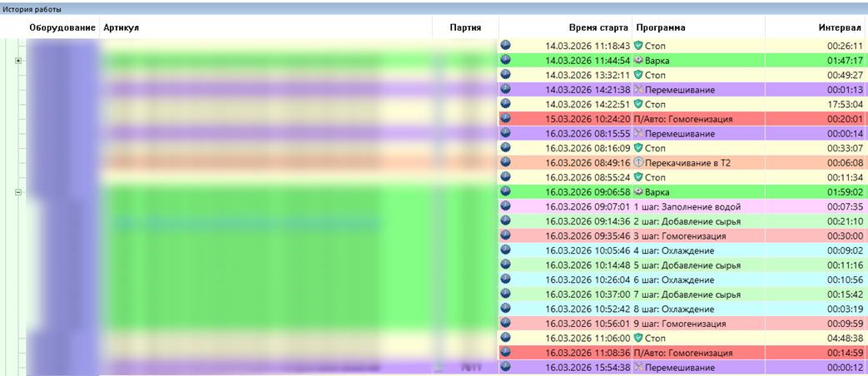Click the up-arrow icon of Перекачивание в Т2
Viewport: 868px width, 376px height.
(638, 162)
